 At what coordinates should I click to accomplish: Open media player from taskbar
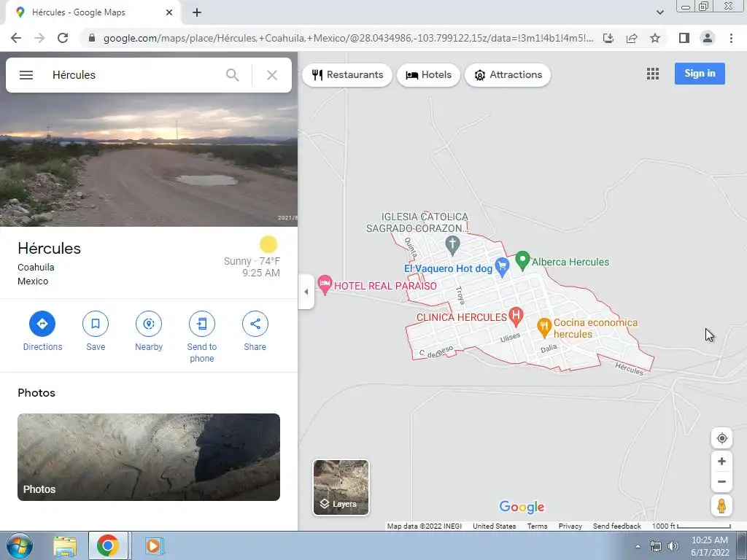153,545
